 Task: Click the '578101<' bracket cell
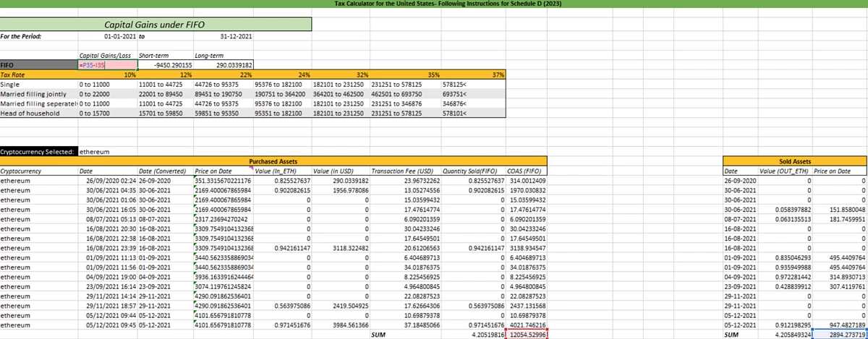(473, 113)
